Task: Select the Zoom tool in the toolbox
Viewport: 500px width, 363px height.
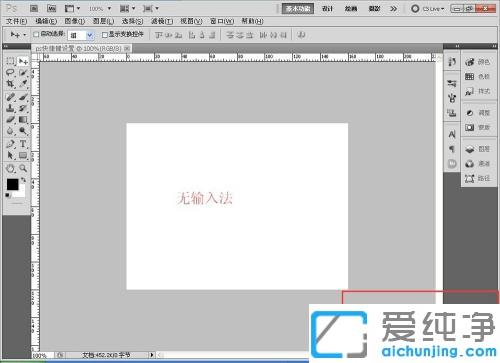Action: pyautogui.click(x=23, y=168)
